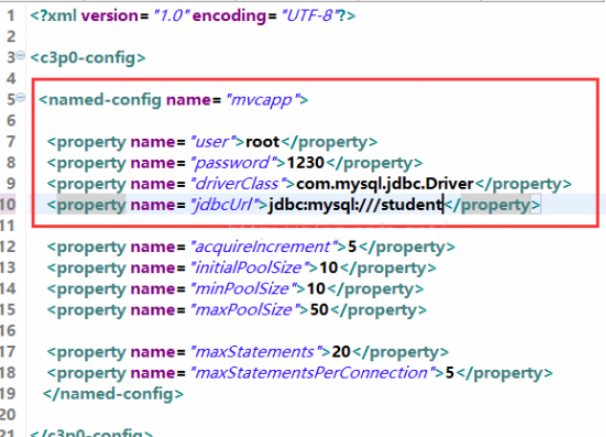Click the maxPoolSize value '50'
606x437 pixels.
[x=319, y=309]
